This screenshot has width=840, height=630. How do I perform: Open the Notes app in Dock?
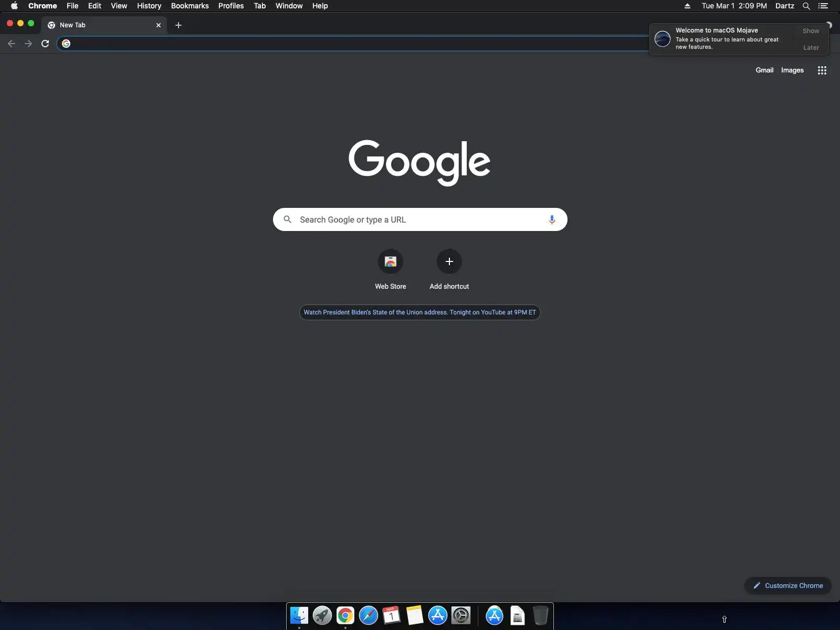[415, 615]
